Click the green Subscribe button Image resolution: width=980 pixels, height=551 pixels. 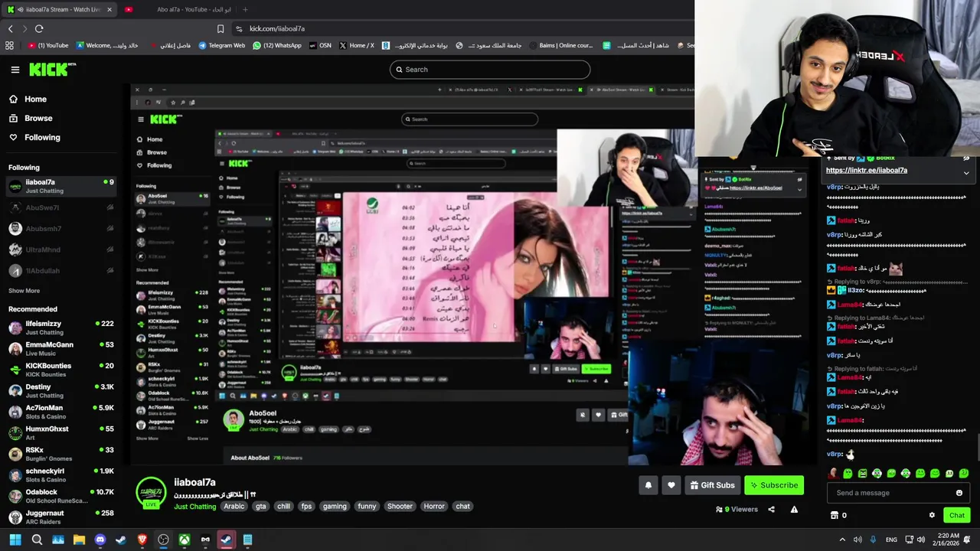pyautogui.click(x=774, y=485)
